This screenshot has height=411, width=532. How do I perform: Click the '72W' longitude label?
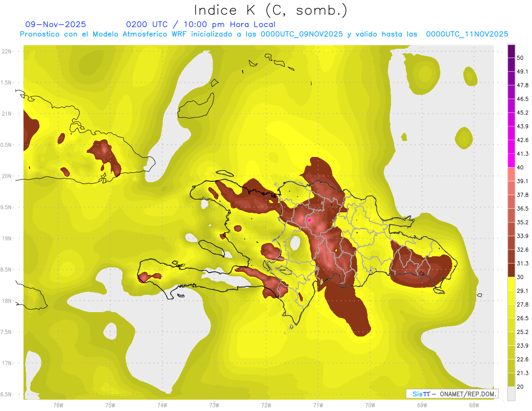[x=266, y=405]
